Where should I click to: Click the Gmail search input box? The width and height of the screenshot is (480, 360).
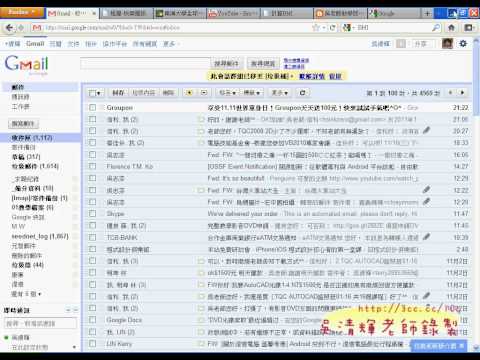(145, 63)
